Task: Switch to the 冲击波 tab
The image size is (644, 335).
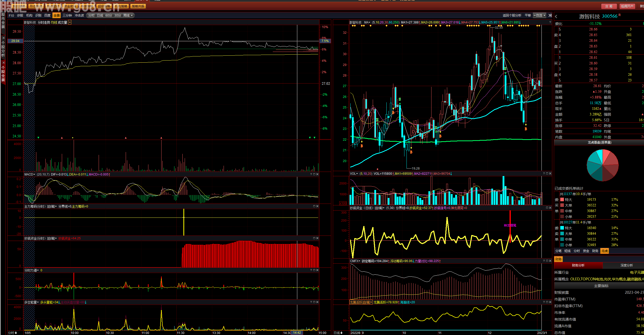Action: click(79, 15)
